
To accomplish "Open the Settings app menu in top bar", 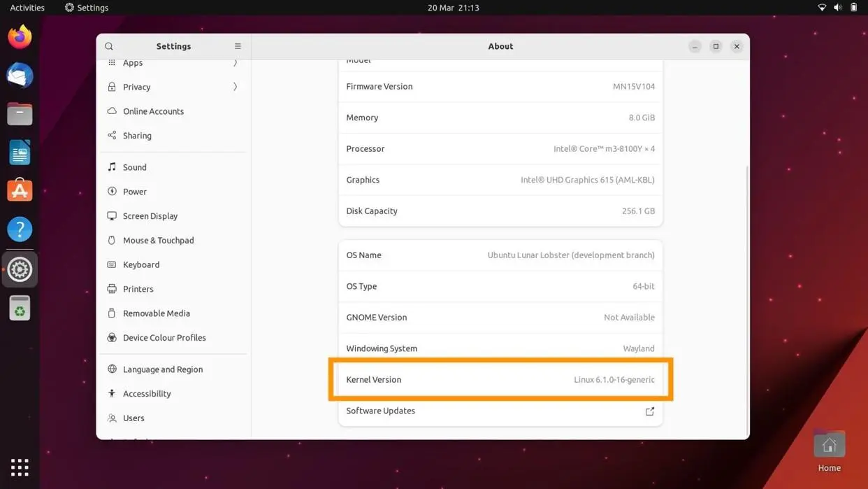I will (87, 8).
